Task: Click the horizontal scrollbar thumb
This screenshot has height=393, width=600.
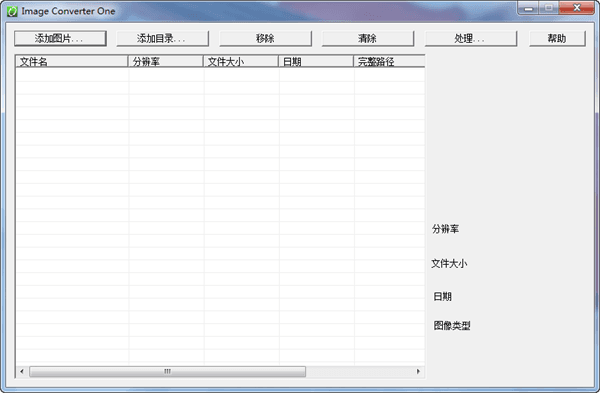Action: coord(168,371)
